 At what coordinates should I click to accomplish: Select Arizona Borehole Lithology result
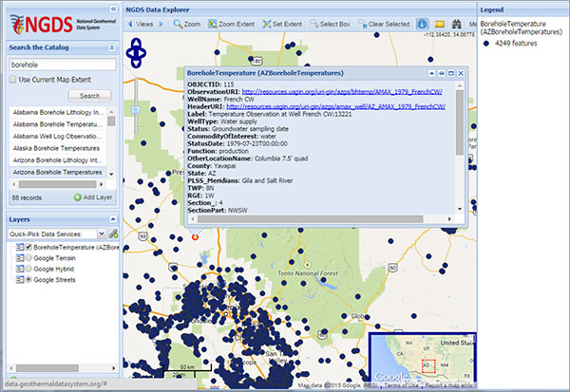click(58, 160)
